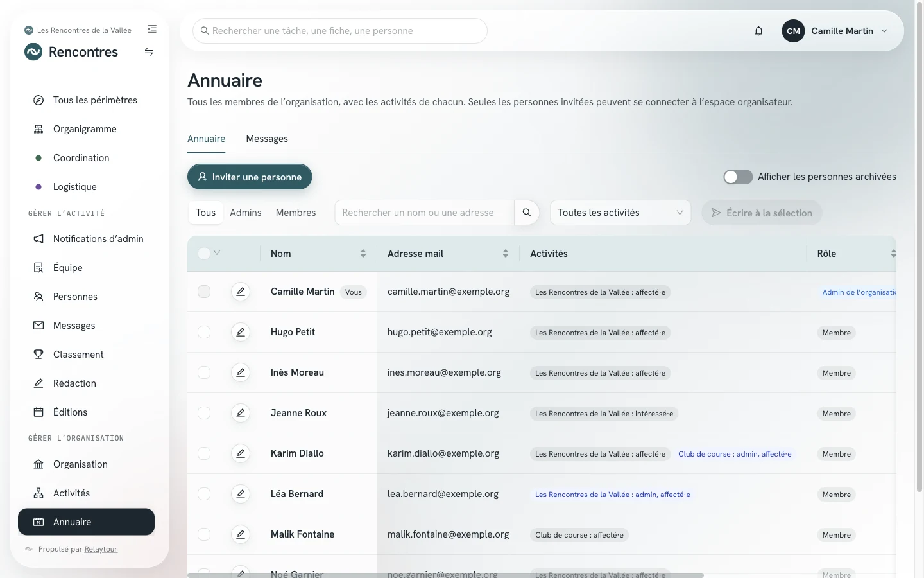
Task: Click the Rechercher un nom ou une adresse field
Action: coord(425,213)
